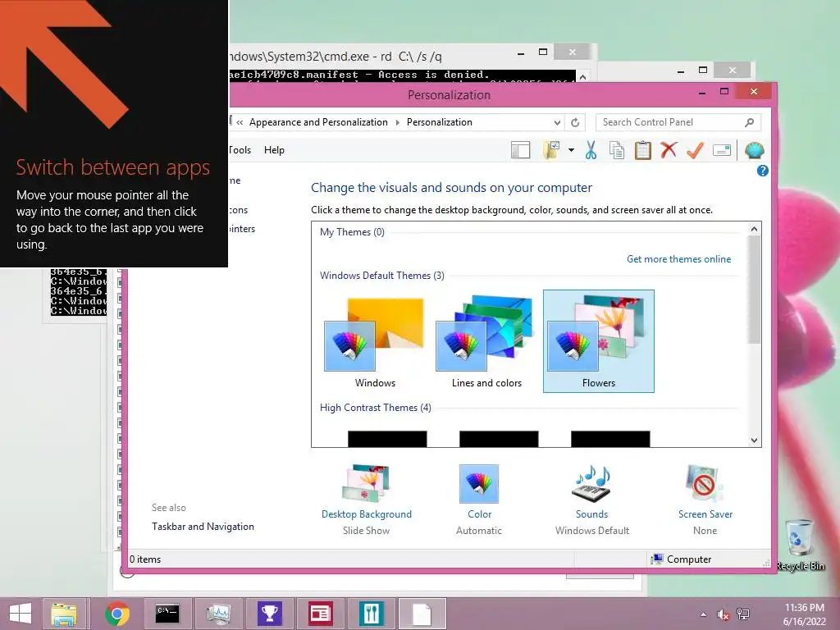Select the Lines and colors theme
Image resolution: width=840 pixels, height=630 pixels.
(486, 343)
